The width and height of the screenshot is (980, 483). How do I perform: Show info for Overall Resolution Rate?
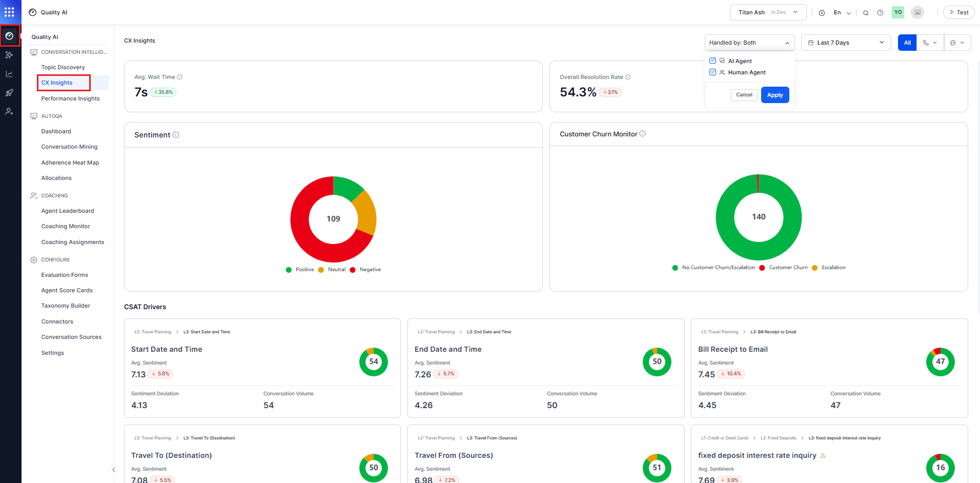[x=628, y=77]
